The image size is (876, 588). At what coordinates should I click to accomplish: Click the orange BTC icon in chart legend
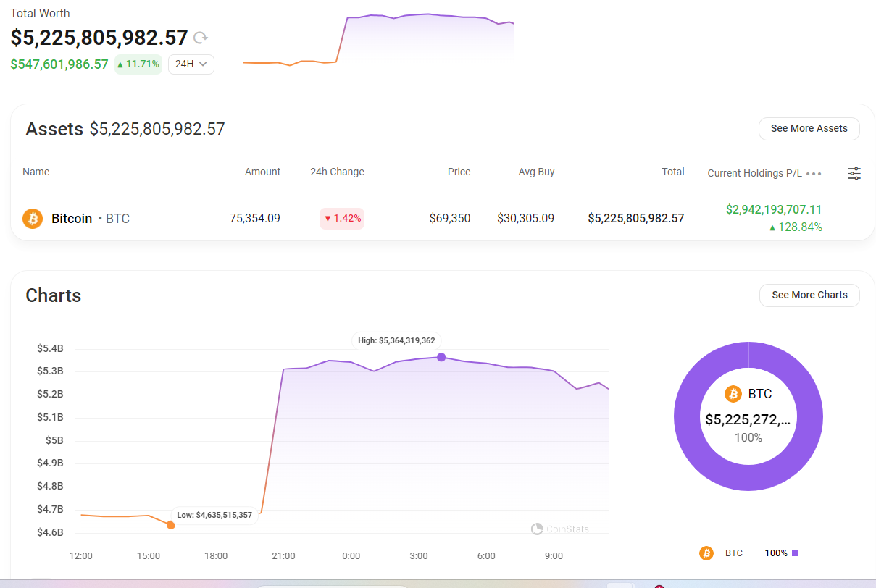click(706, 553)
